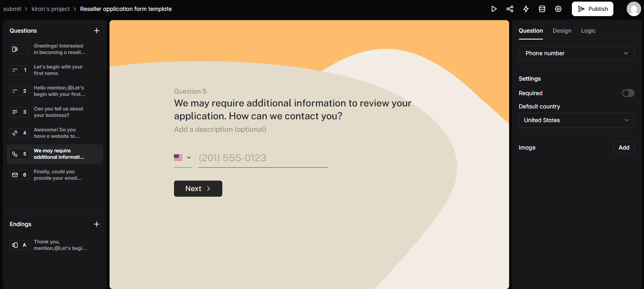Switch to the Design tab
The image size is (644, 289).
pos(562,31)
